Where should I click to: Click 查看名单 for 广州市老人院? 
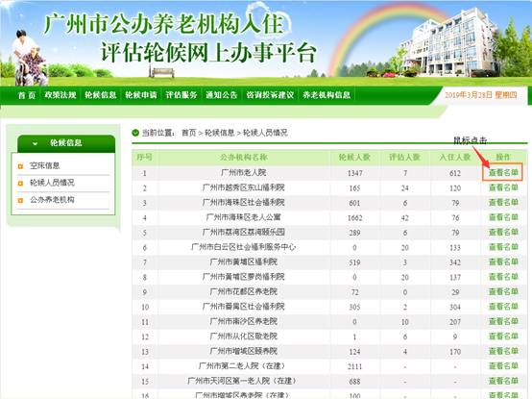503,172
